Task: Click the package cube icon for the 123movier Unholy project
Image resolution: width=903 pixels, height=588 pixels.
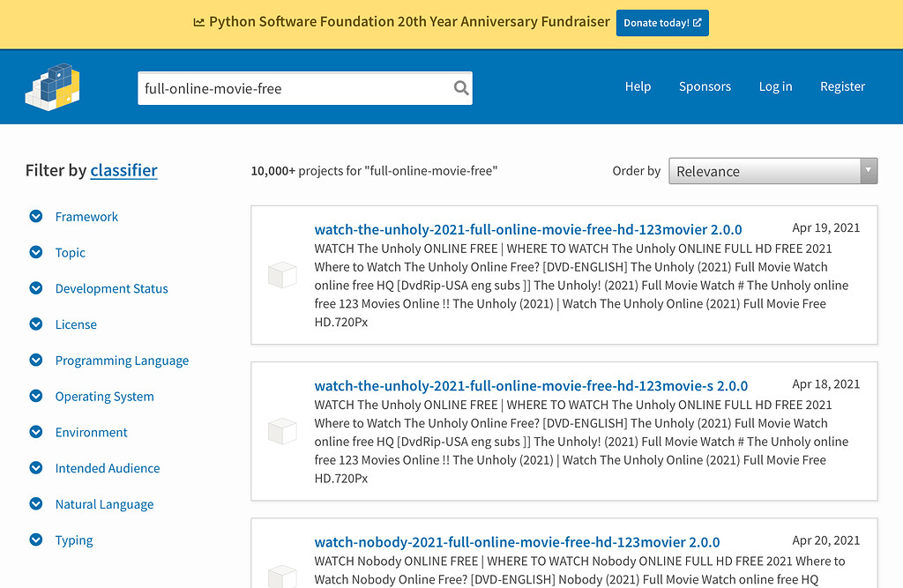Action: [282, 275]
